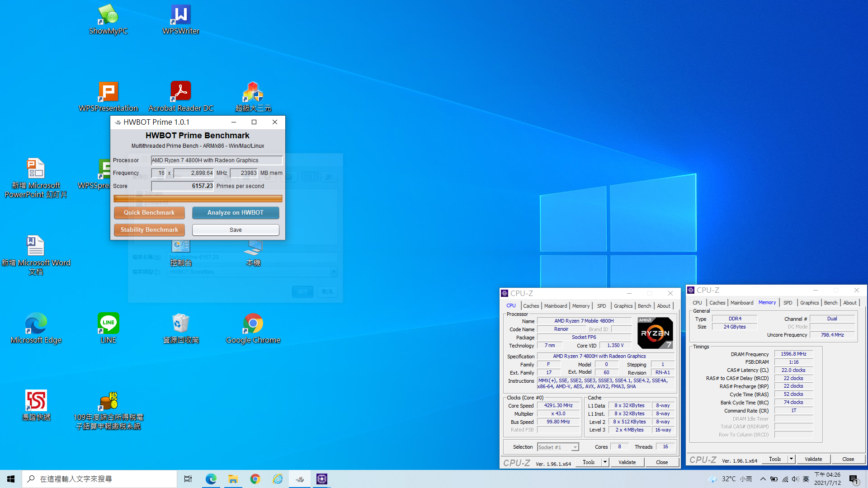Click Save in HWBOT Prime
Screen dimensions: 868x488
click(236, 230)
